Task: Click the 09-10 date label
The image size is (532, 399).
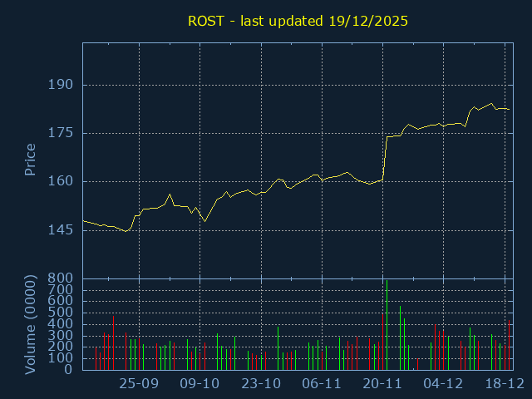Action: [199, 384]
